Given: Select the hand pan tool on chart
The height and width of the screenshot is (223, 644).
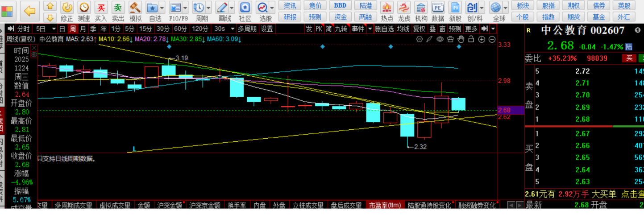Looking at the screenshot, I should tap(461, 39).
